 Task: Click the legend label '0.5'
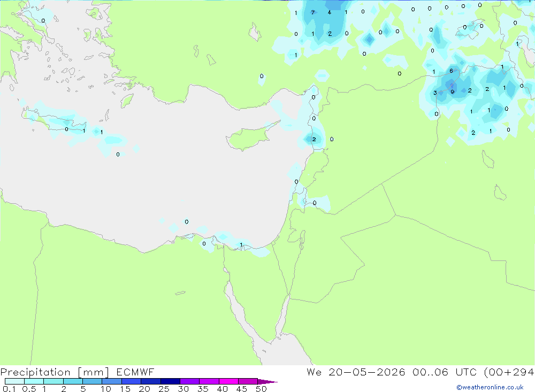[x=29, y=389]
